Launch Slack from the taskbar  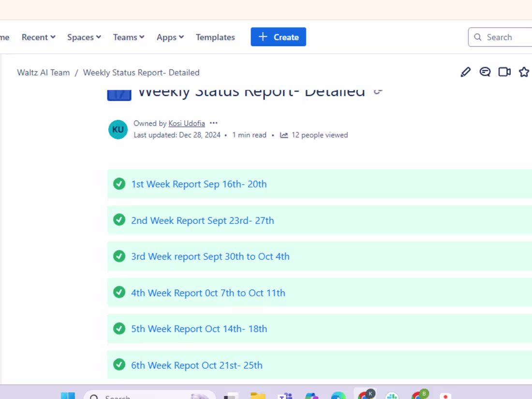pos(392,396)
